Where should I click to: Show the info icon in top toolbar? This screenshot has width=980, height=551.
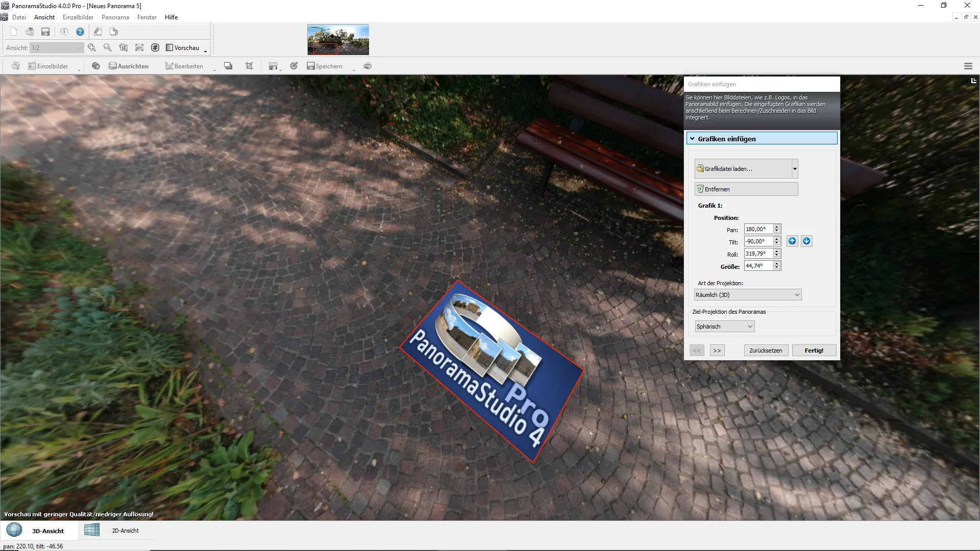tap(64, 32)
